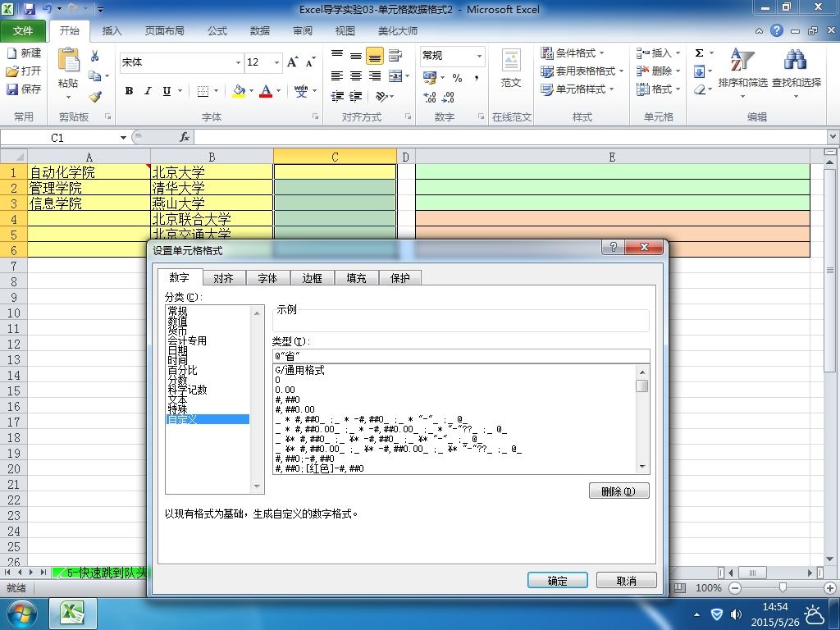
Task: Open the Windows Start button
Action: [21, 614]
